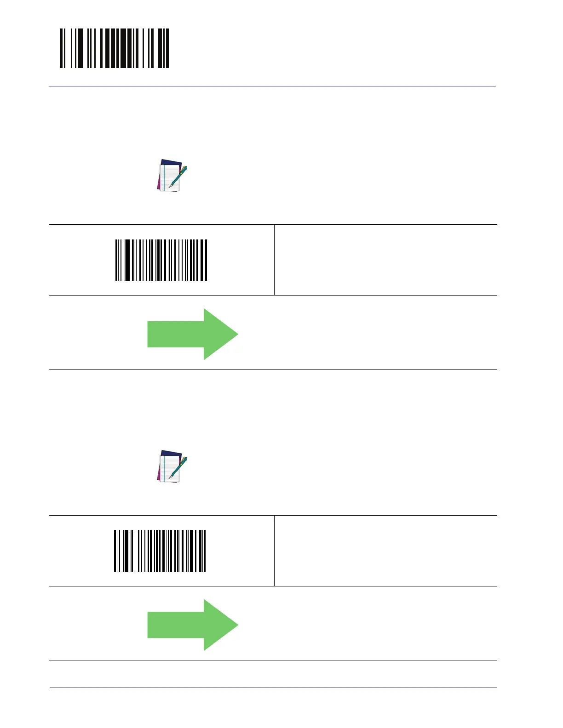
Task: Click the vertical divider in the second table
Action: (x=275, y=551)
